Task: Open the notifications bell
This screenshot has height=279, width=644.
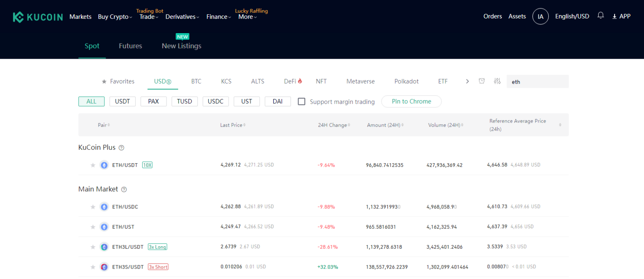Action: [601, 16]
